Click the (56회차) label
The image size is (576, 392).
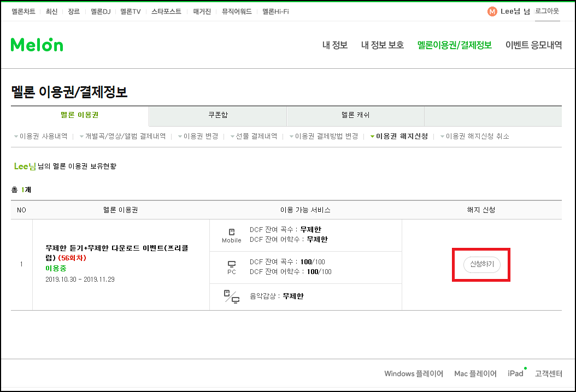point(72,258)
